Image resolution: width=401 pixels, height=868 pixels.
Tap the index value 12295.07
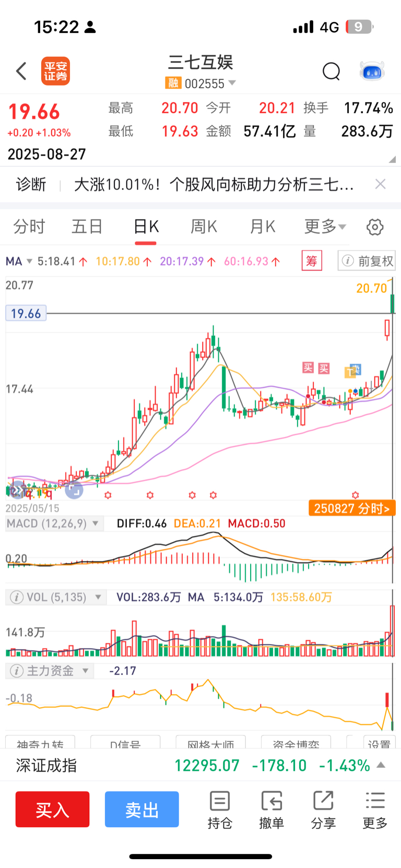pos(207,766)
